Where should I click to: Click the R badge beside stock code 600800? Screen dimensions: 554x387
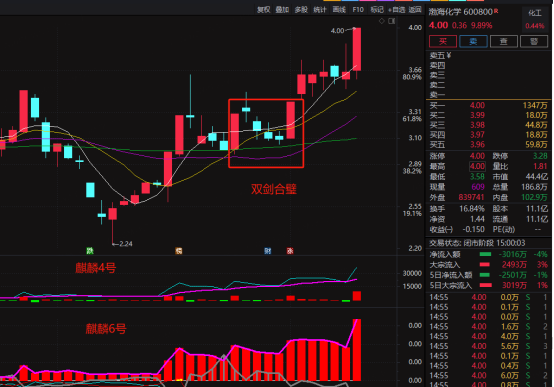tap(496, 11)
